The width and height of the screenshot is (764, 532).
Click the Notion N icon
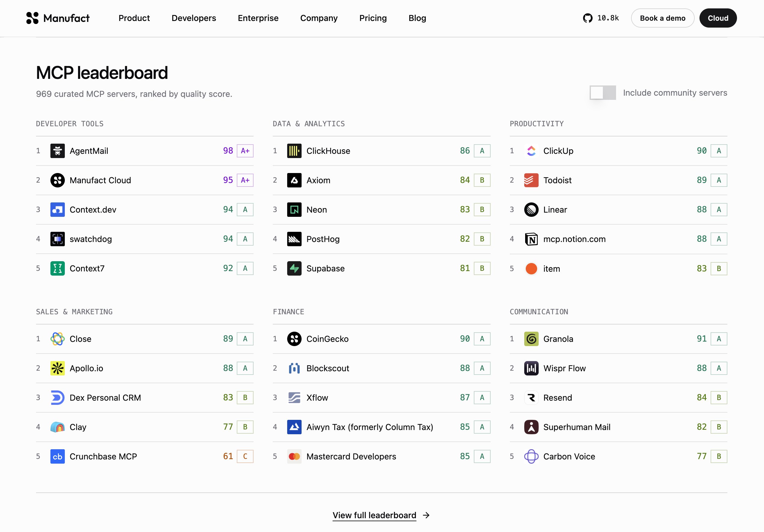pos(531,239)
